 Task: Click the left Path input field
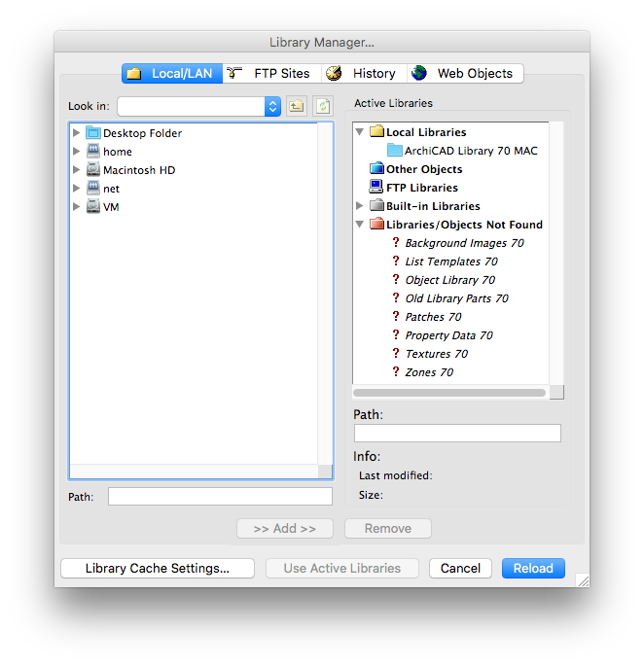coord(220,496)
